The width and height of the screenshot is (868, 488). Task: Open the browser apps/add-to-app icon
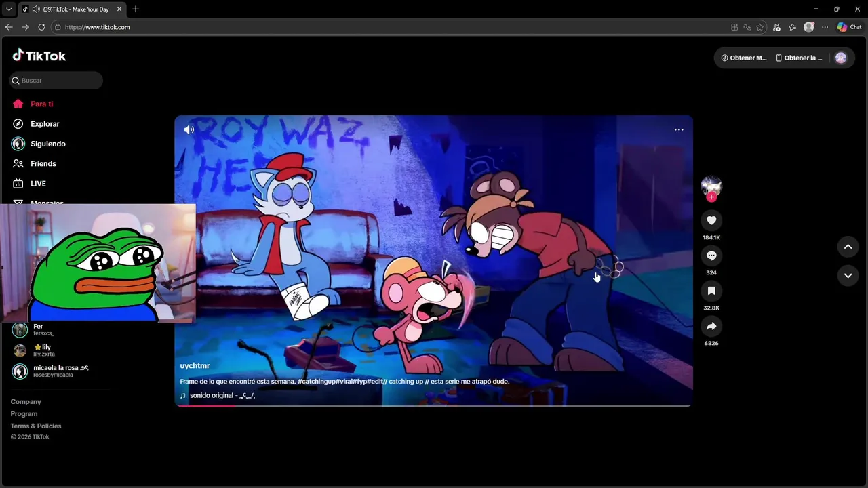[x=734, y=27]
